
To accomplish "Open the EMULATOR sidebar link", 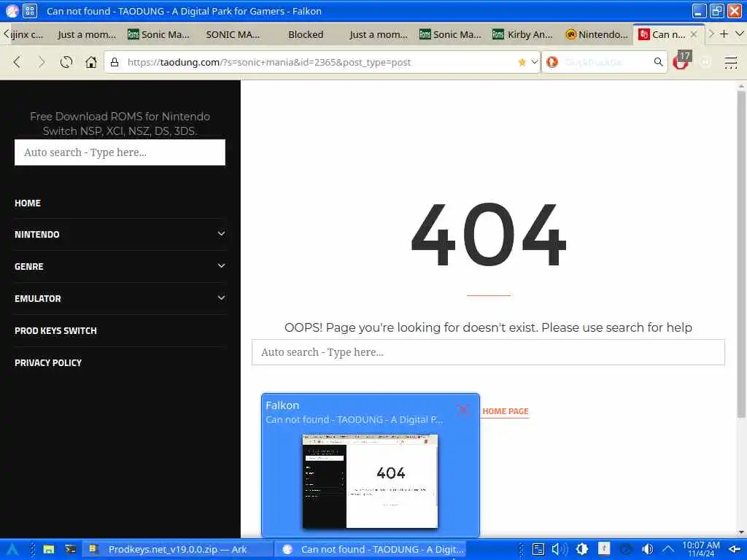I will coord(38,298).
